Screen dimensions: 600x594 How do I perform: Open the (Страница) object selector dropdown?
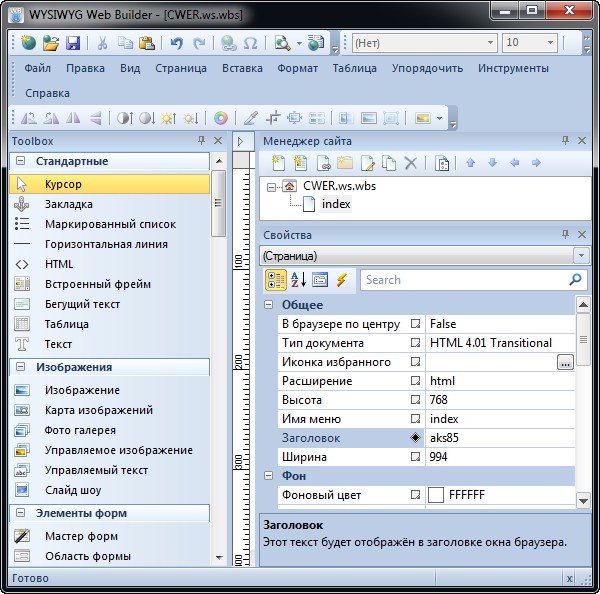pos(581,256)
